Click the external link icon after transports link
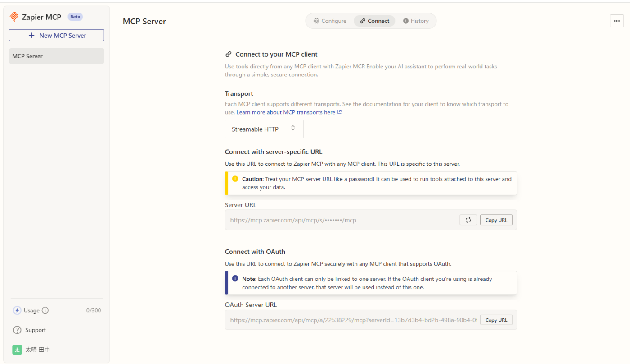 (x=340, y=112)
